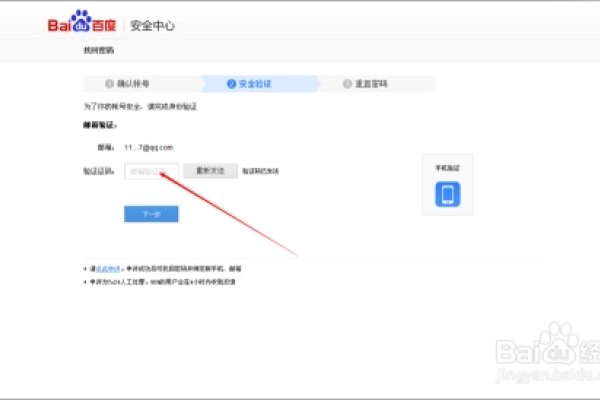Viewport: 600px width, 400px height.
Task: Click the blue 下一步 next button
Action: 151,214
